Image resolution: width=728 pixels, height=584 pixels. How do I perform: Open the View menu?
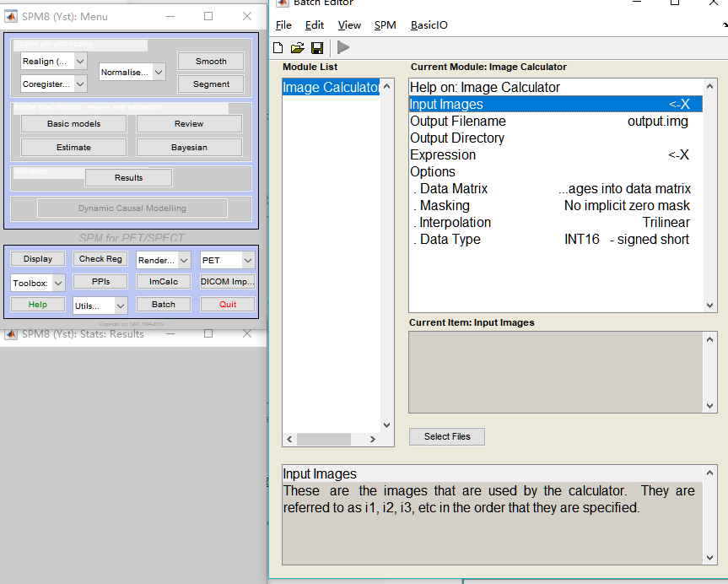click(349, 25)
